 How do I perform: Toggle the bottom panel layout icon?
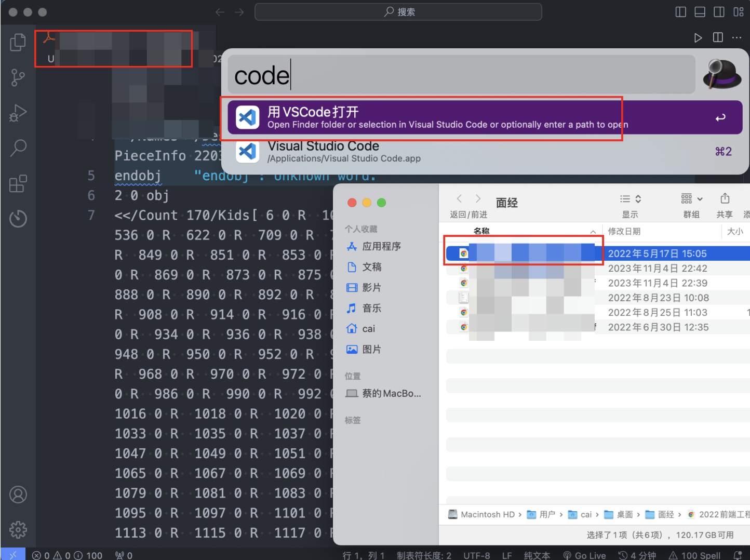pos(700,12)
